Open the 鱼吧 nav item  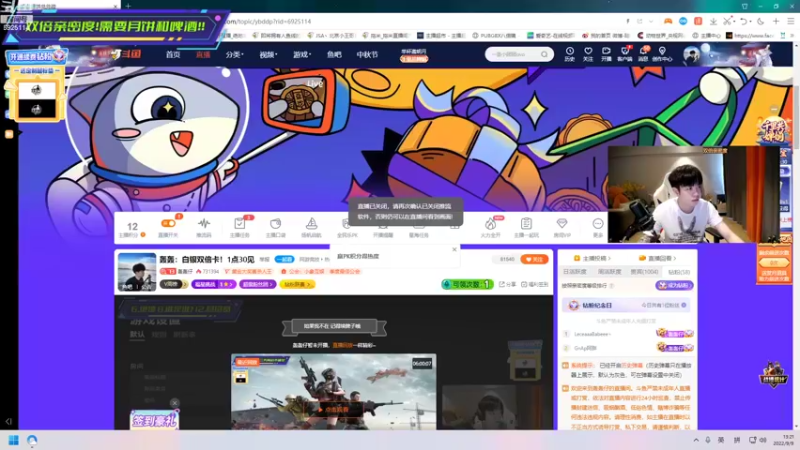[334, 55]
